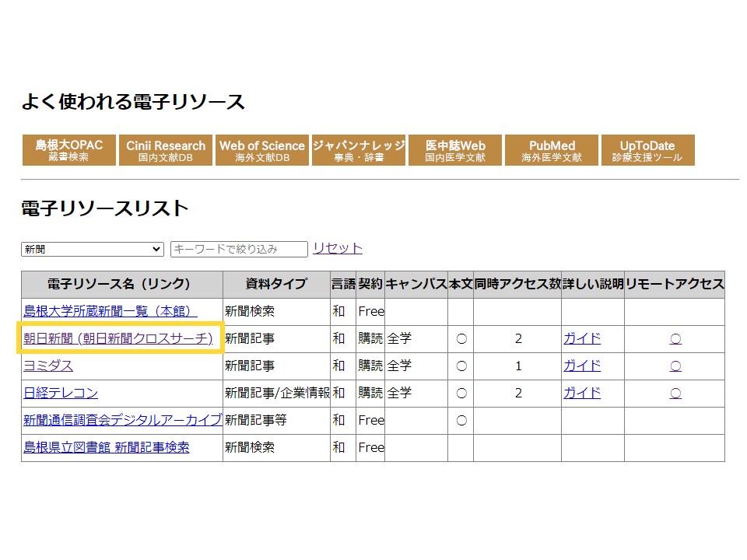
Task: Click the リモートアクセス column header
Action: click(675, 285)
